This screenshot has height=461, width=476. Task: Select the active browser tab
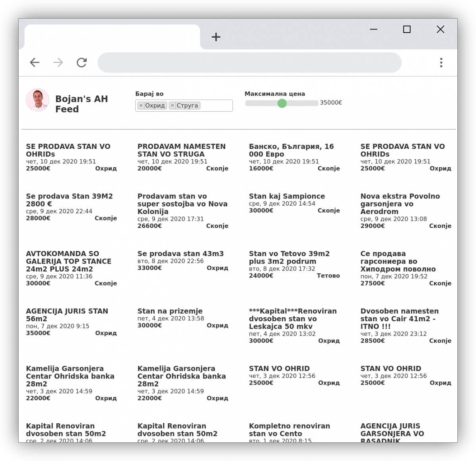112,37
